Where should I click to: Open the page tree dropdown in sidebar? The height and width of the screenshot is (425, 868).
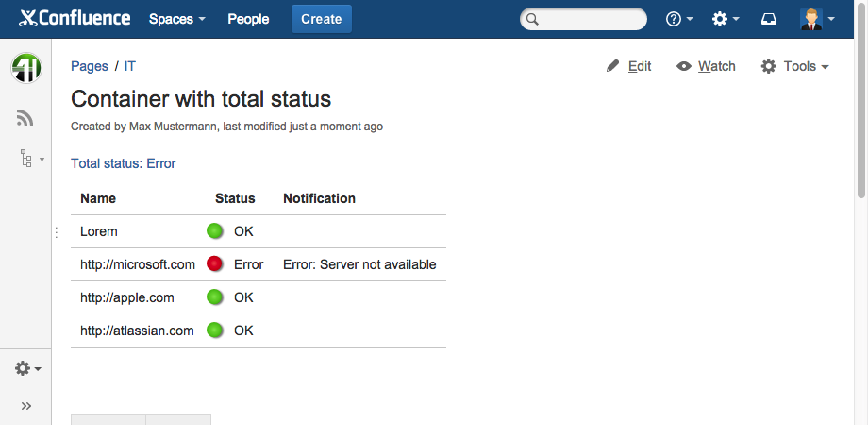point(30,159)
